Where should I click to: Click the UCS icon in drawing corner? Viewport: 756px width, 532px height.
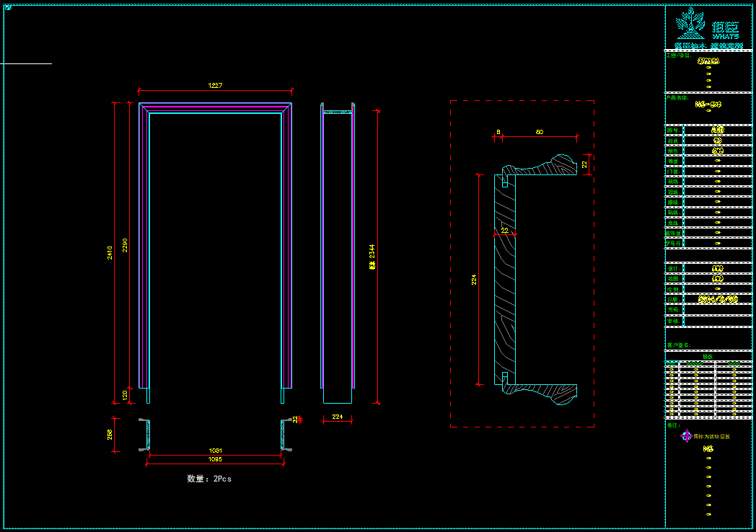tap(8, 7)
